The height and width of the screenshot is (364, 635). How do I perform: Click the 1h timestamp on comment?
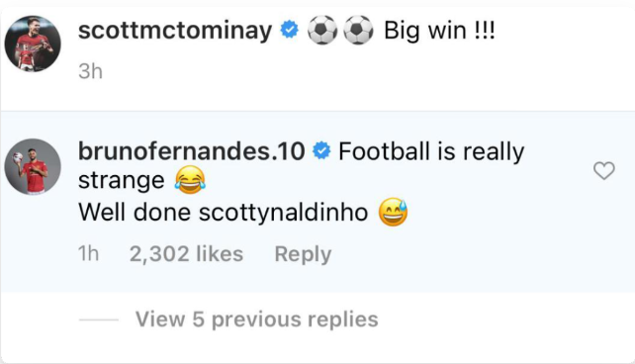pos(88,254)
